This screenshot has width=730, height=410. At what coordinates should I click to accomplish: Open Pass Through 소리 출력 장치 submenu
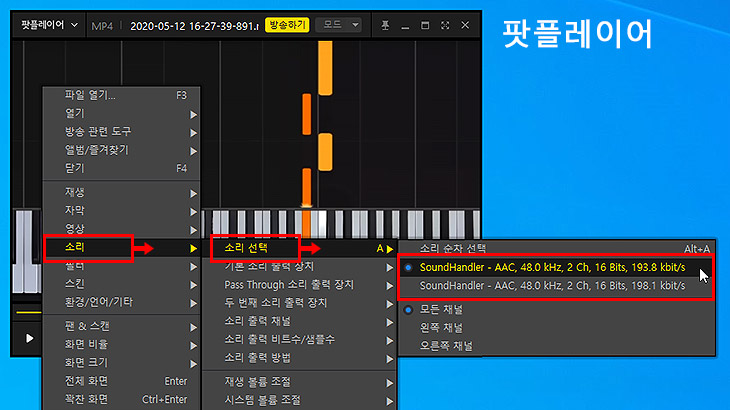click(299, 285)
